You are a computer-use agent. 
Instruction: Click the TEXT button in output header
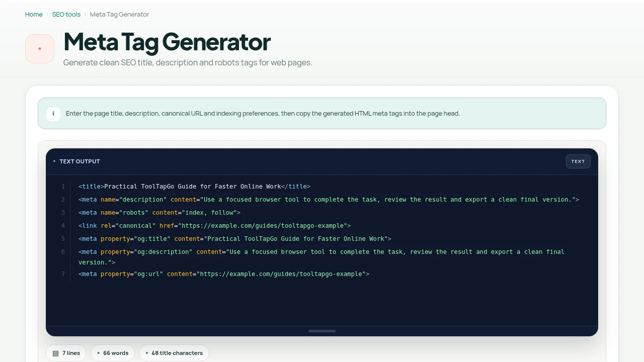578,161
